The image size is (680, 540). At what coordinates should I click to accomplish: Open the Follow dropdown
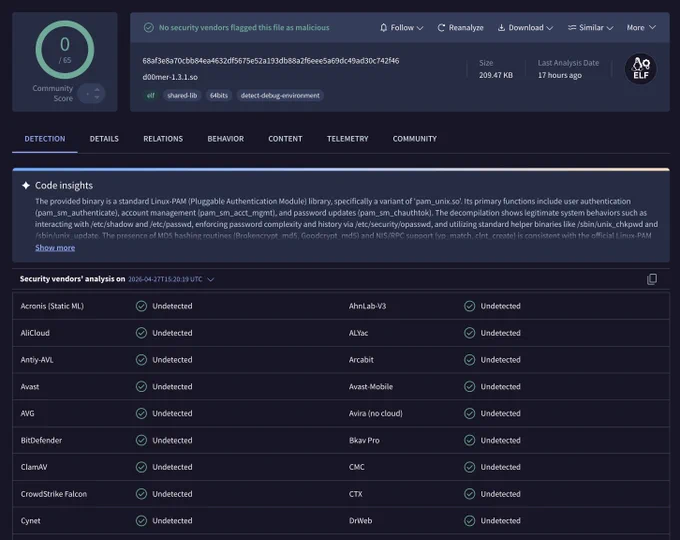[x=402, y=28]
